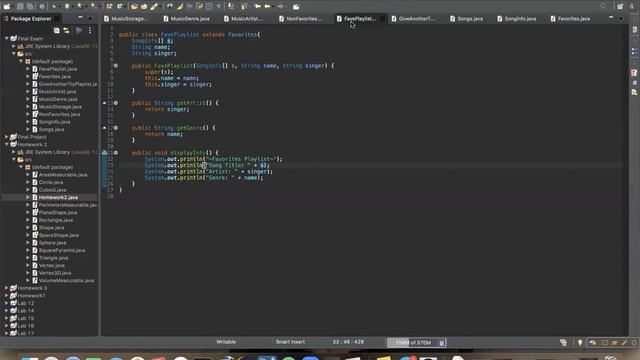Image resolution: width=640 pixels, height=360 pixels.
Task: Select SongInfo.java in Package Explorer tree
Action: tap(54, 122)
